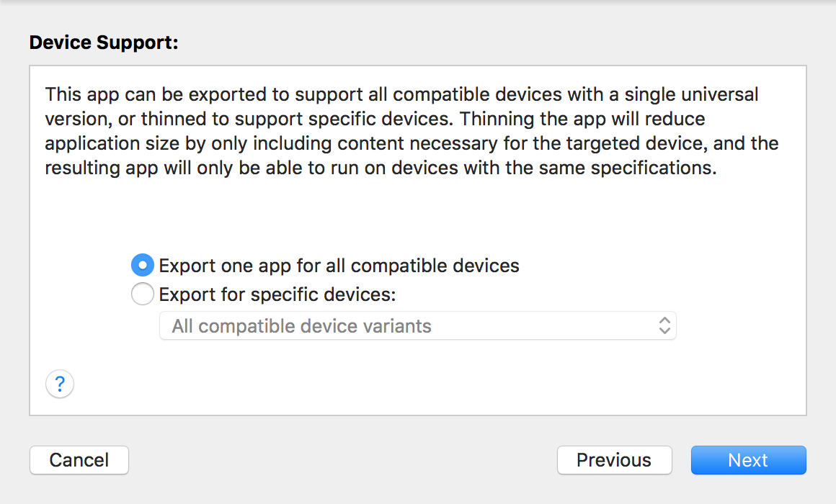Click the 'Export for specific devices:' label text
836x504 pixels.
click(x=277, y=294)
